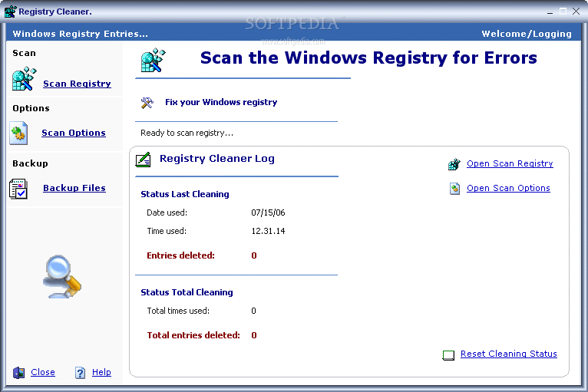Screen dimensions: 588x392
Task: Click the Registry Cleaner title bar app icon
Action: [10, 12]
